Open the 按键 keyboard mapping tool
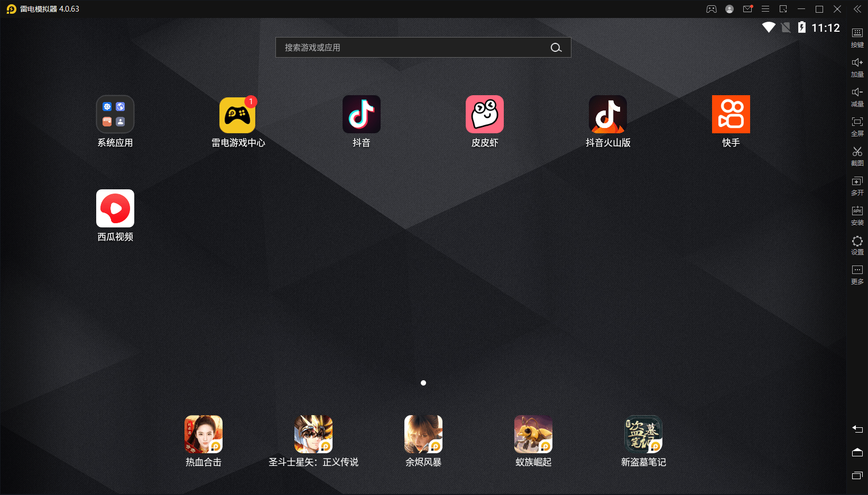 pyautogui.click(x=857, y=38)
